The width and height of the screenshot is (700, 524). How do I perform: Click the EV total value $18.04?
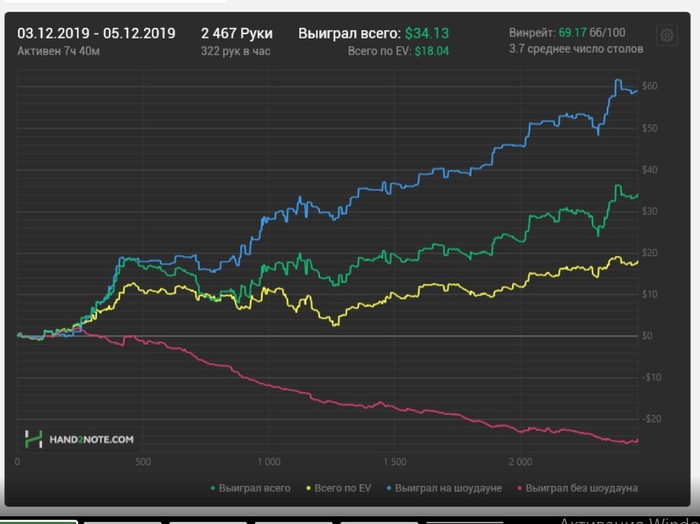(x=432, y=51)
